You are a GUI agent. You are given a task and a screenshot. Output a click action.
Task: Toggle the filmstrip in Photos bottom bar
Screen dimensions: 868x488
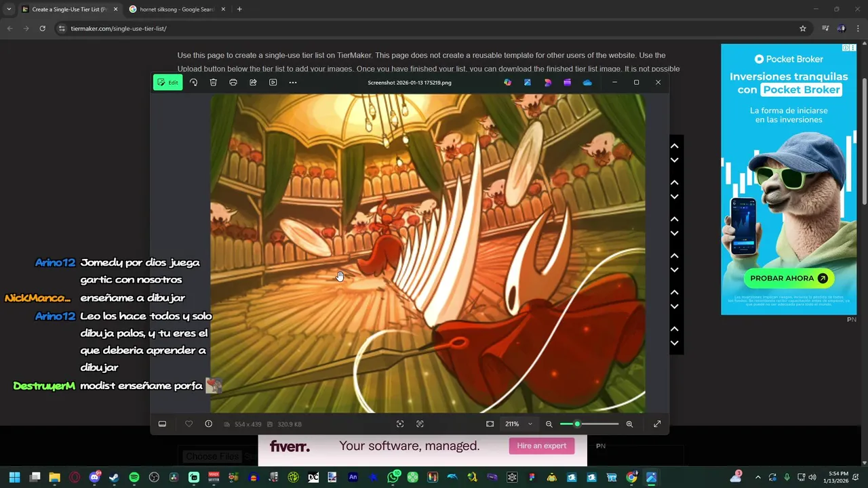162,424
